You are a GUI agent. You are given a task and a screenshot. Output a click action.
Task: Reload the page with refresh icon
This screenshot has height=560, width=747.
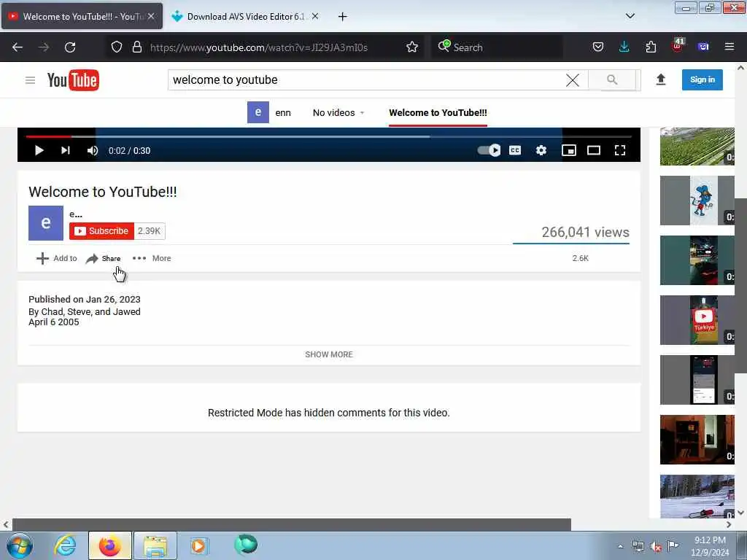click(70, 47)
